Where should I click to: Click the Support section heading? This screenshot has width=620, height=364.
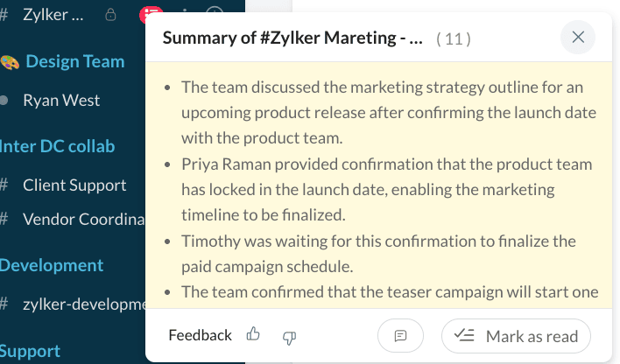click(x=30, y=351)
